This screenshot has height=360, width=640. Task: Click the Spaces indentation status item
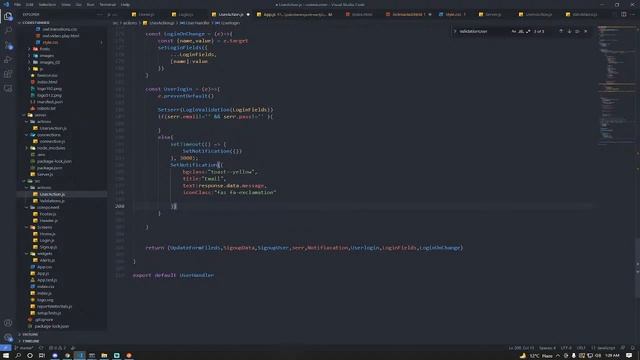click(x=547, y=348)
